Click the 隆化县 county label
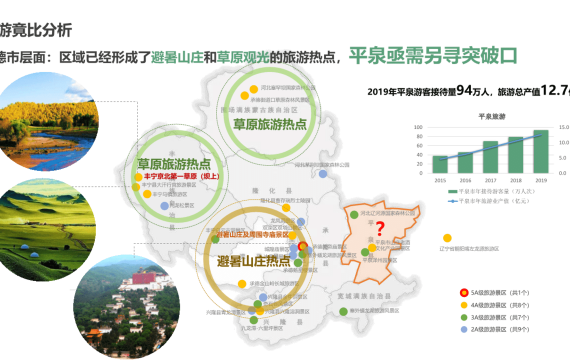This screenshot has width=570, height=360. [272, 191]
